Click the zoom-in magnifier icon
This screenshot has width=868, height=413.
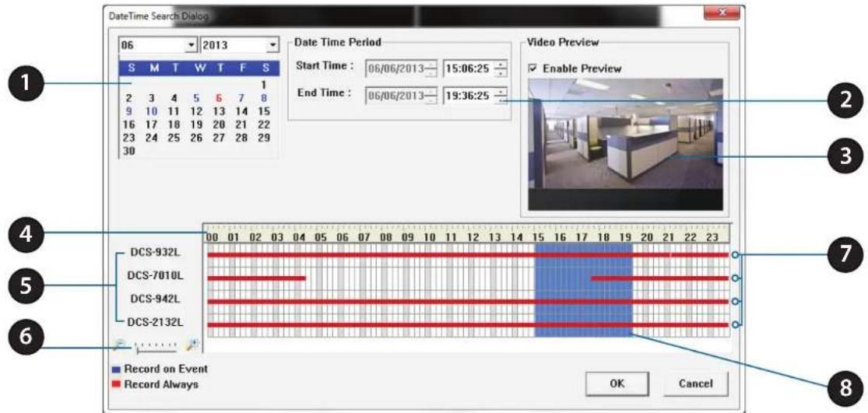[192, 345]
